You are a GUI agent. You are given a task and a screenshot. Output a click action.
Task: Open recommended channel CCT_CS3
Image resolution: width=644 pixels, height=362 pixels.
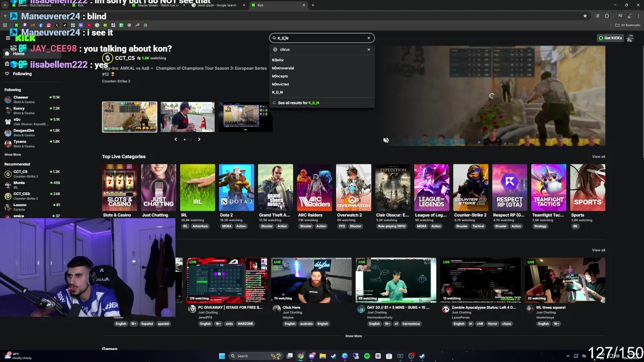point(31,196)
